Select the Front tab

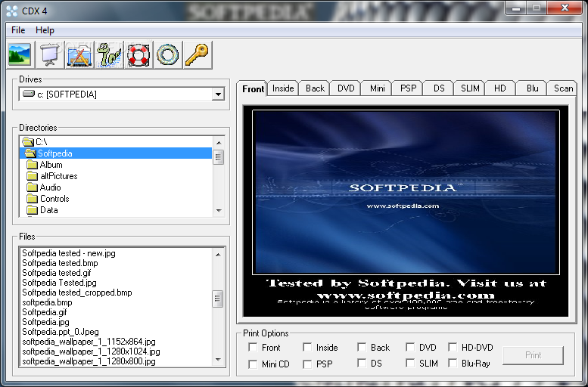252,88
